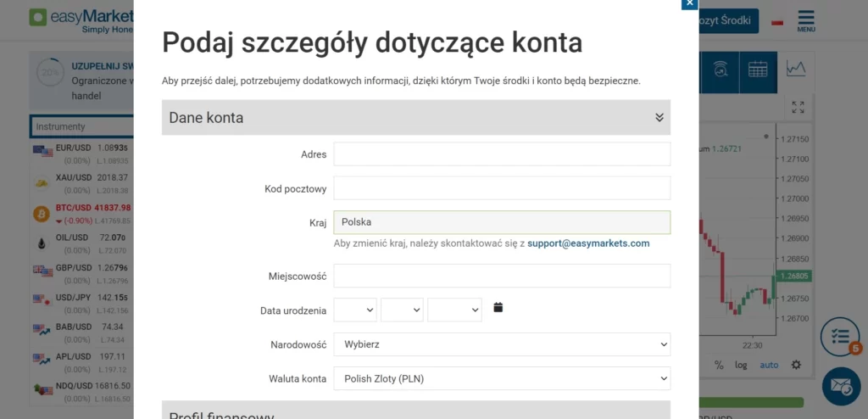Click the support@easymarkets.com email link
This screenshot has width=868, height=419.
588,243
